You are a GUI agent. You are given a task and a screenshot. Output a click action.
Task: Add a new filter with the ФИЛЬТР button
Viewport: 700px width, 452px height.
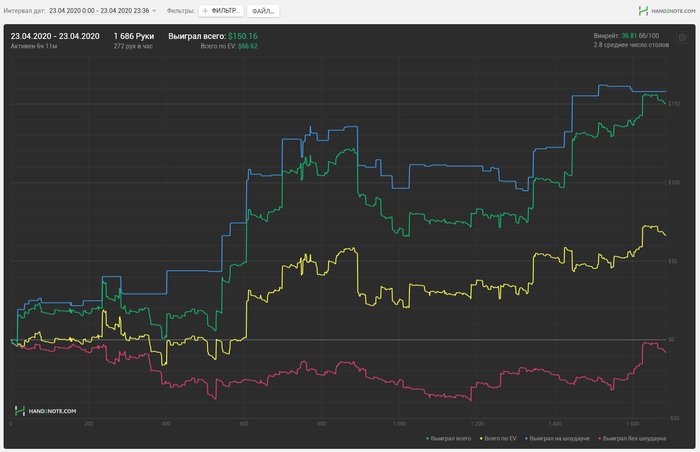click(221, 11)
